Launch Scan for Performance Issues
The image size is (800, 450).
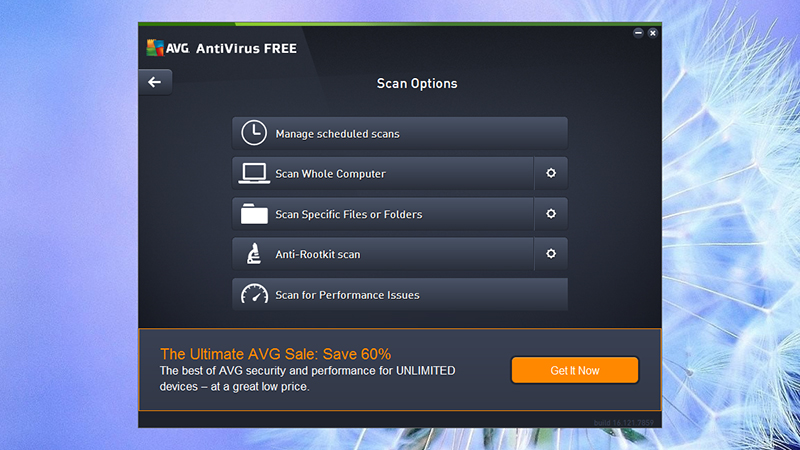[399, 294]
